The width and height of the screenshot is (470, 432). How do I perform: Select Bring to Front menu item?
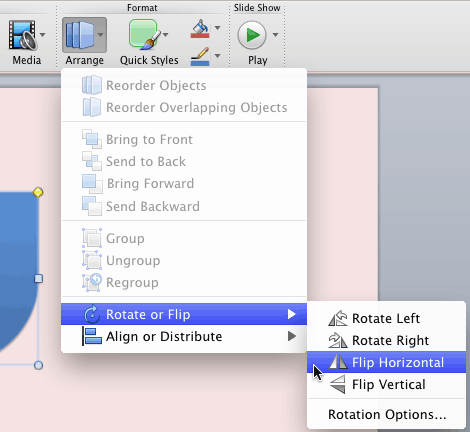point(184,139)
